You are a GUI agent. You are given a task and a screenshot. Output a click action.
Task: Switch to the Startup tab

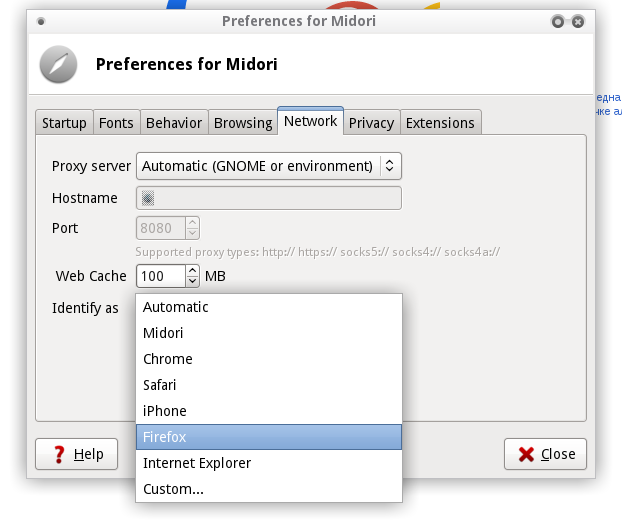(x=64, y=123)
